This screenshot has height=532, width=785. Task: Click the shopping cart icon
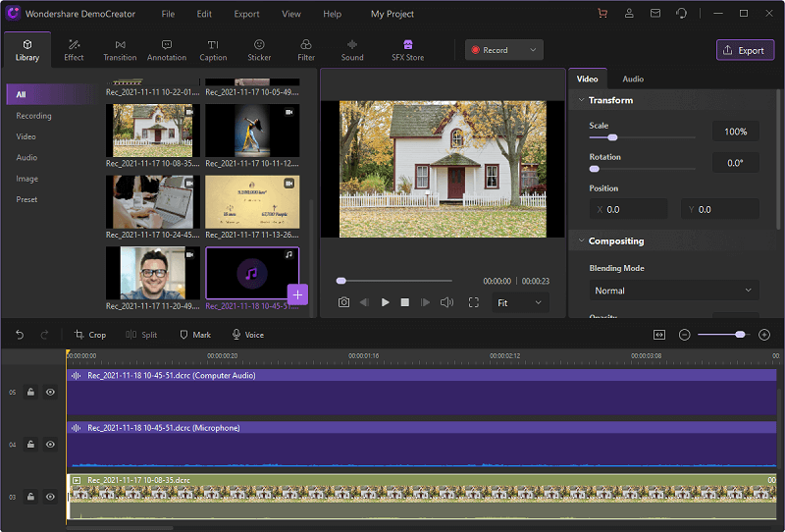pyautogui.click(x=602, y=14)
